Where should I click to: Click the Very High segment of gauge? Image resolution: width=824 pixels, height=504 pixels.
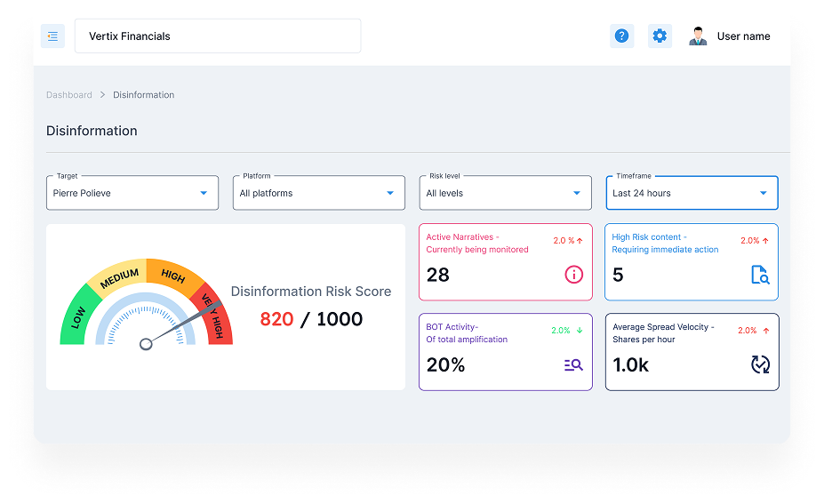point(214,318)
